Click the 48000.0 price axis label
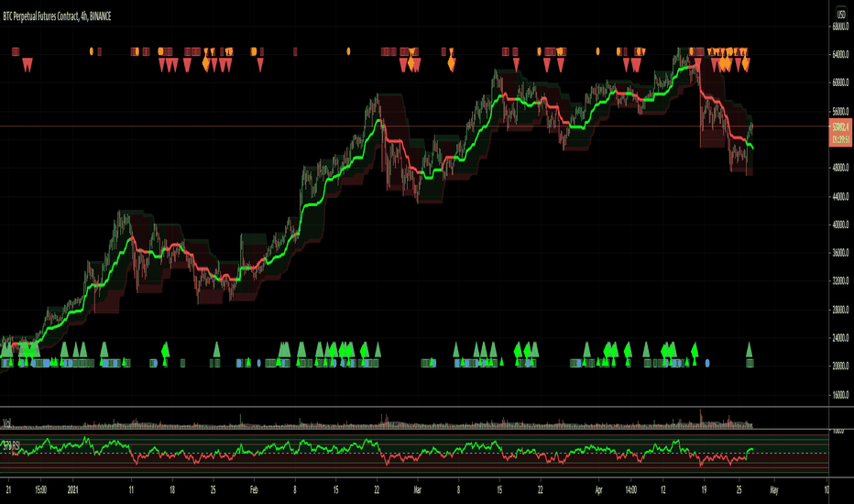Screen dimensions: 854x504 tap(840, 168)
